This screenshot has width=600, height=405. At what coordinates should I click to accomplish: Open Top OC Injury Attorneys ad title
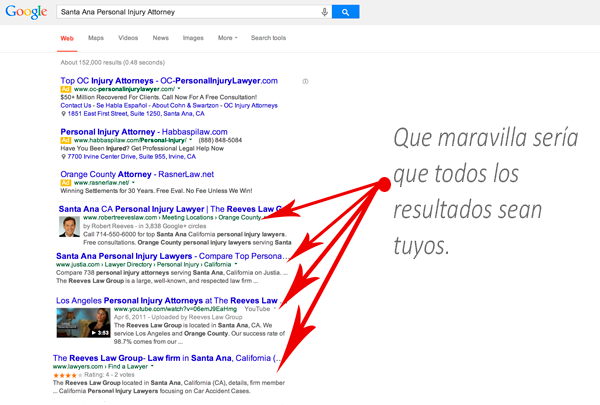point(169,81)
